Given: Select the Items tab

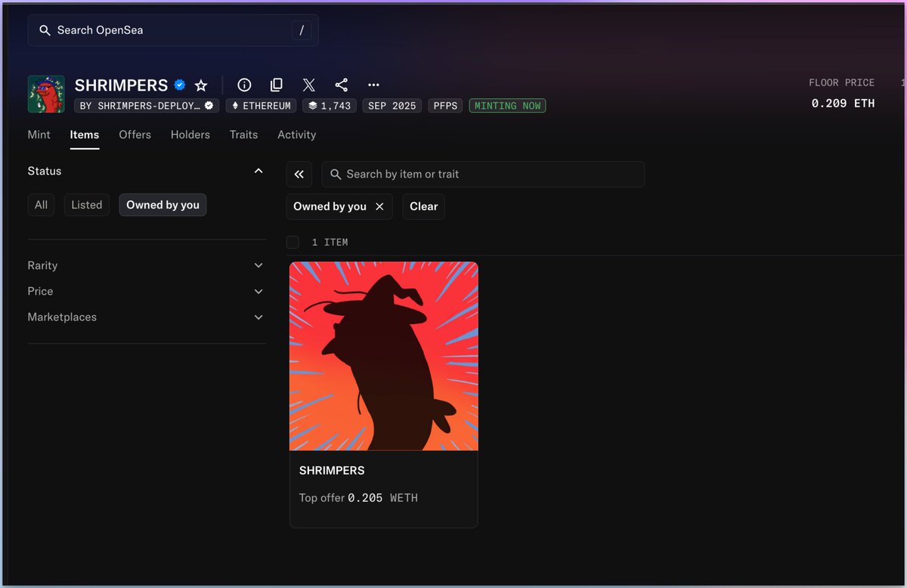Looking at the screenshot, I should tap(85, 135).
